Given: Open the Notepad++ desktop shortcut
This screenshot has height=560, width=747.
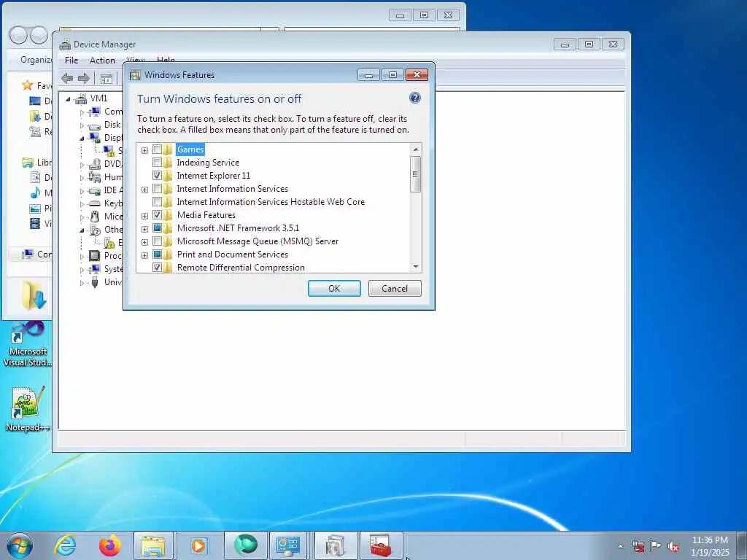Looking at the screenshot, I should (x=28, y=408).
